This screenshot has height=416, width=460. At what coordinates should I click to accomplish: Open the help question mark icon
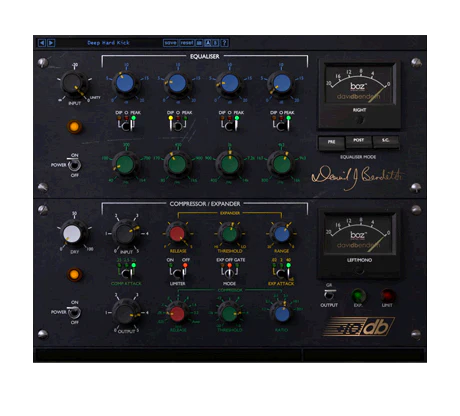[x=224, y=43]
